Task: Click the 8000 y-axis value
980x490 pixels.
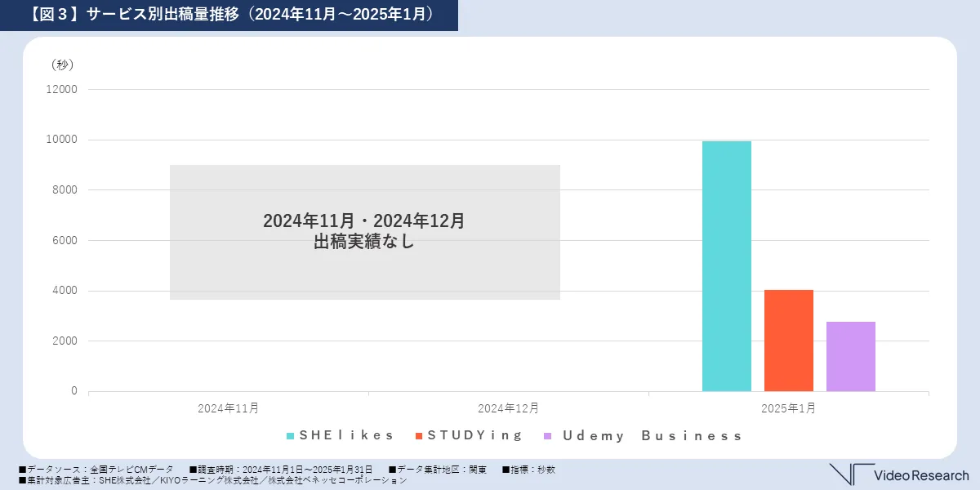Action: 65,190
